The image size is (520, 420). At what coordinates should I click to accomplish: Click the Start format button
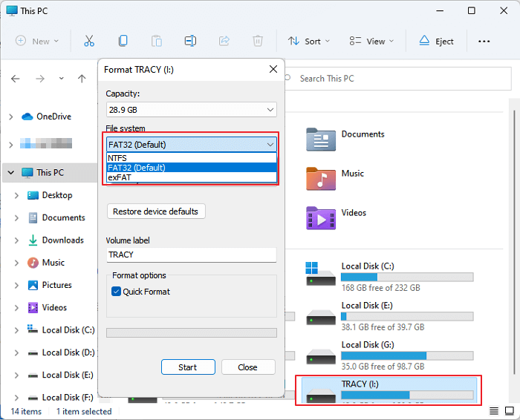click(188, 367)
